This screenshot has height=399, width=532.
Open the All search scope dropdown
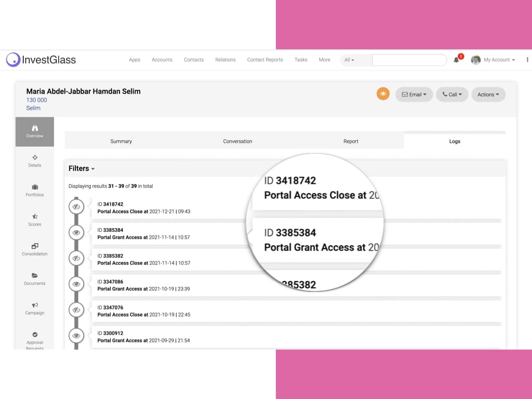click(355, 60)
